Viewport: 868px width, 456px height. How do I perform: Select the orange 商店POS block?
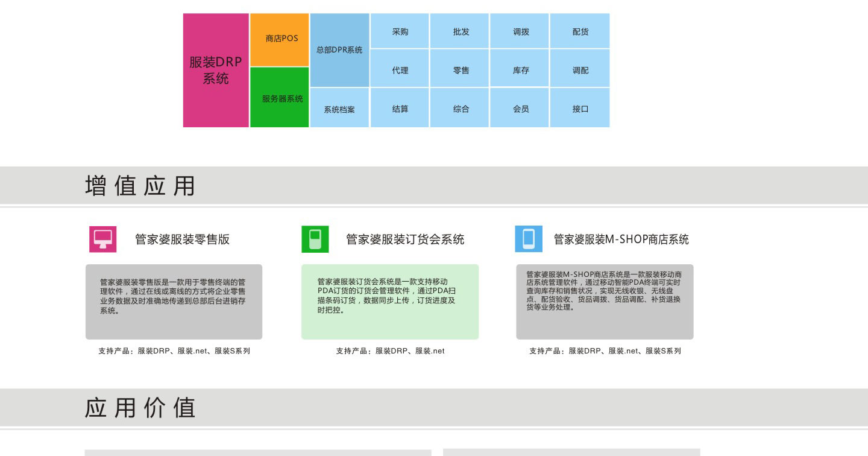(280, 39)
